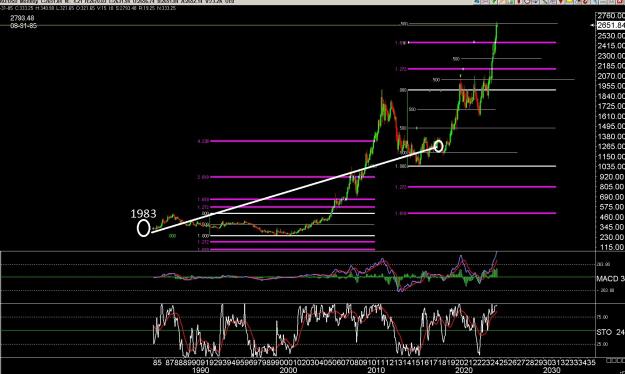Select the 690.00 price axis label
625x374 pixels.
tap(612, 197)
